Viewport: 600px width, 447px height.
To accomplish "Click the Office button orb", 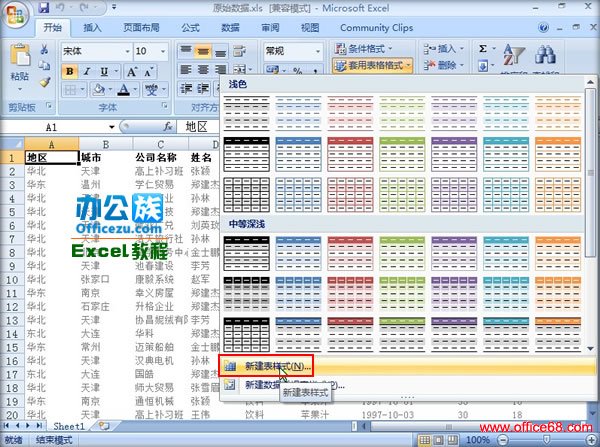I will [15, 16].
